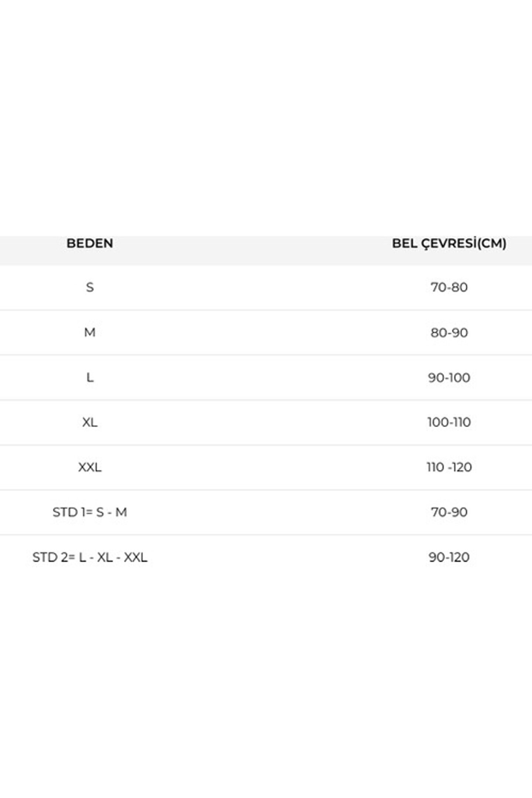Click the 90-120 waist measurement value
Image resolution: width=532 pixels, height=798 pixels.
click(449, 557)
